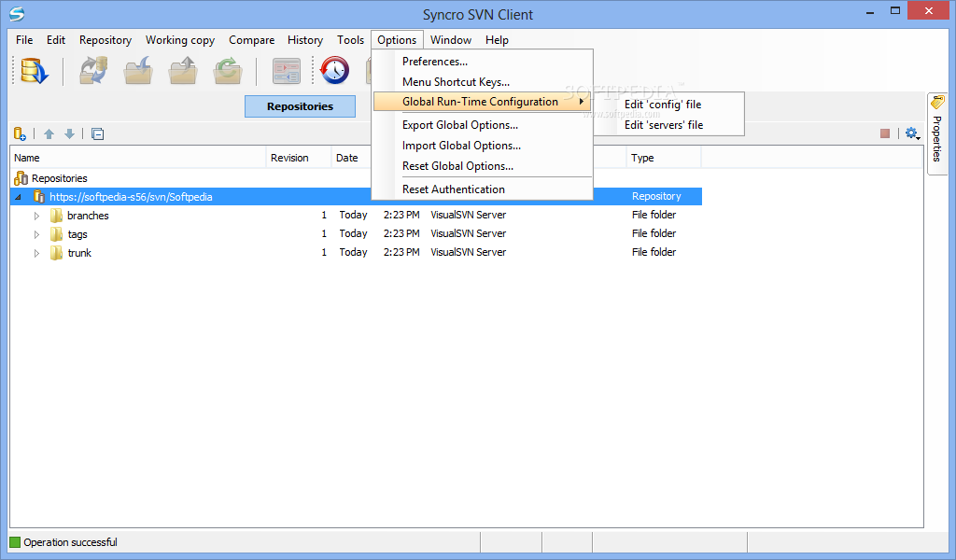Click the Operation successful status text
Image resolution: width=956 pixels, height=560 pixels.
[70, 542]
